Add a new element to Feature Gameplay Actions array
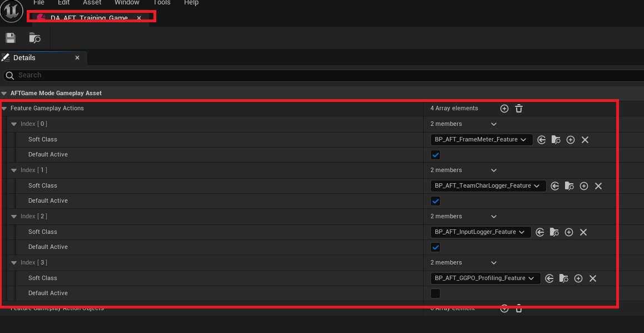This screenshot has height=333, width=644. [x=504, y=108]
